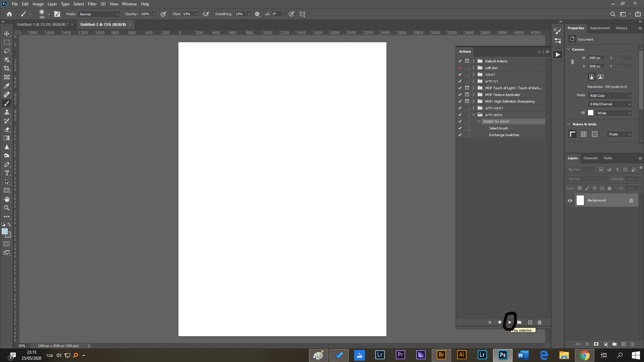Select the Select brush action step

(498, 128)
